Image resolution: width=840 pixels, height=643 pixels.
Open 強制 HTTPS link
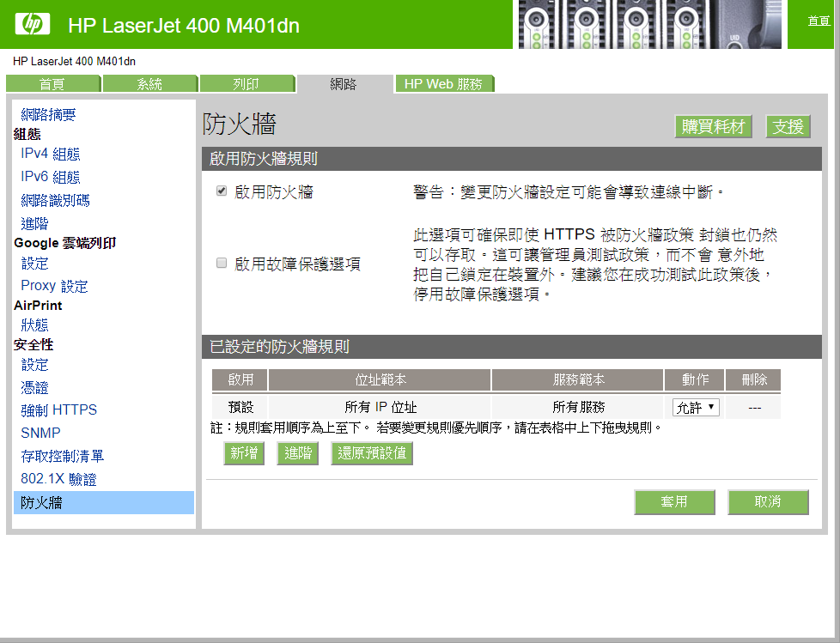[x=59, y=410]
